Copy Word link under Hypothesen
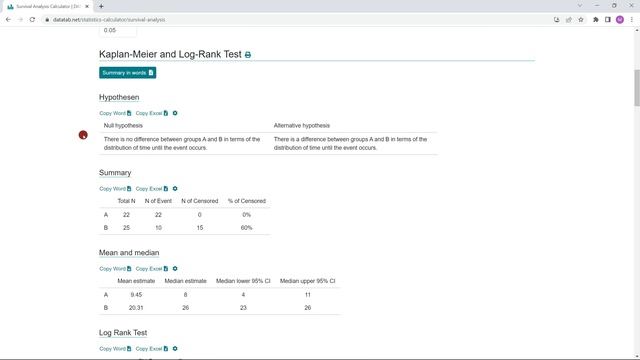This screenshot has height=360, width=640. coord(115,113)
